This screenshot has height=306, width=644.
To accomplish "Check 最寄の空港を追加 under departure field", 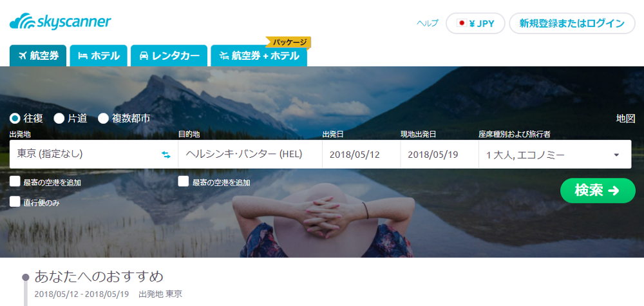I will [15, 182].
